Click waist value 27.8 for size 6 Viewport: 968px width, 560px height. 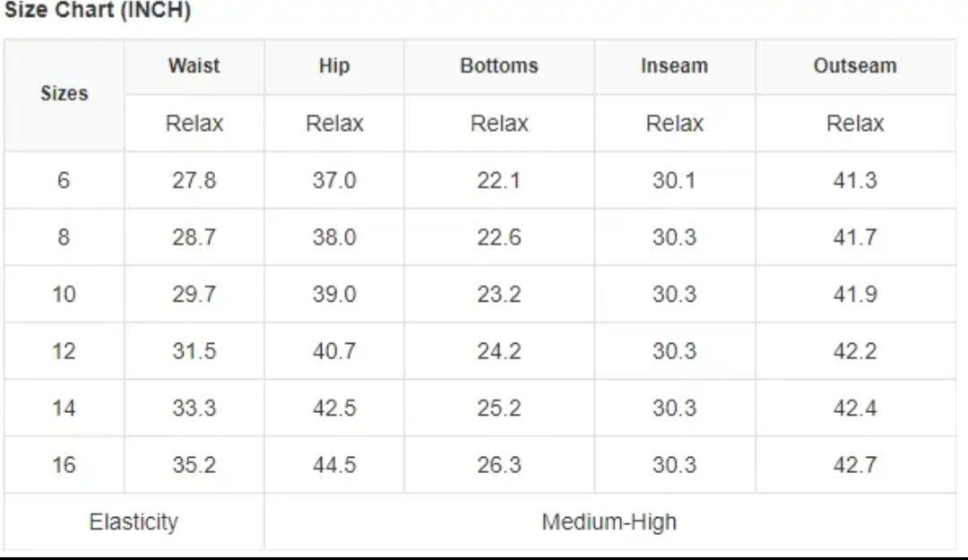[x=194, y=180]
